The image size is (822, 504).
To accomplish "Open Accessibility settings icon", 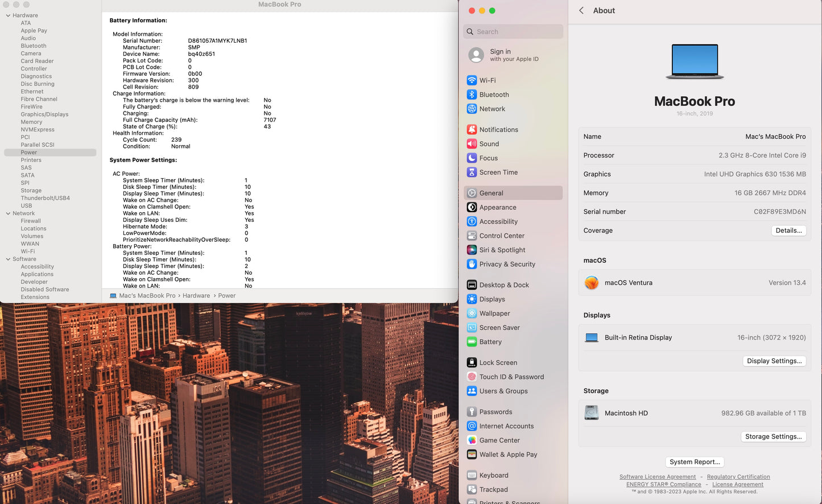I will coord(472,221).
